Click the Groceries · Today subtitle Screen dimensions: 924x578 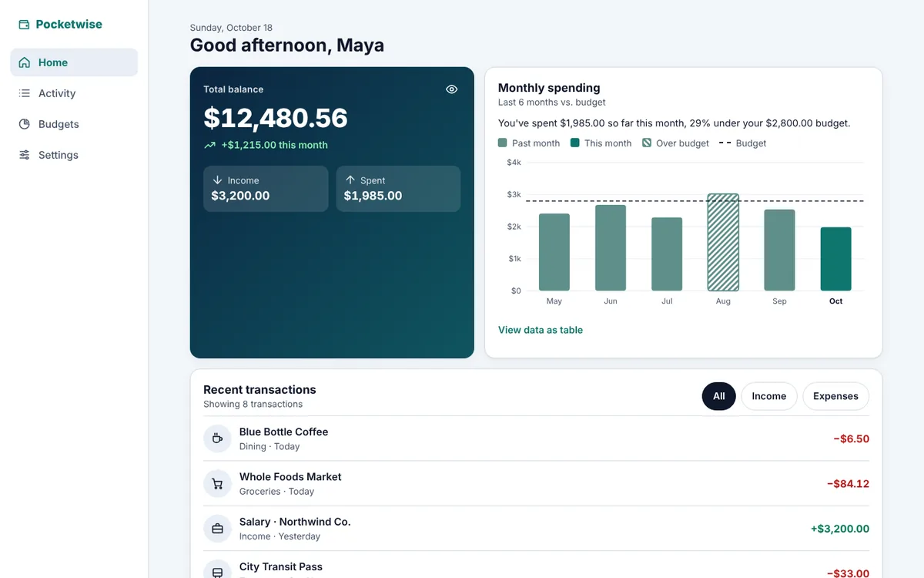click(x=276, y=491)
